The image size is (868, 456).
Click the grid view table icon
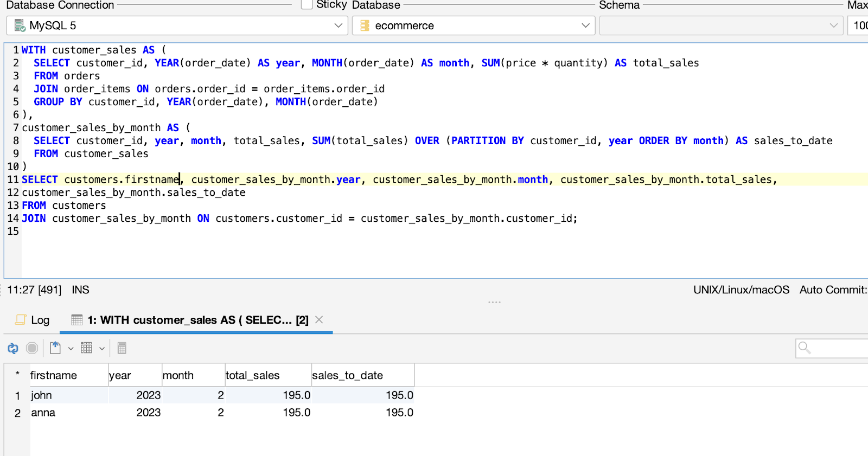[x=86, y=348]
